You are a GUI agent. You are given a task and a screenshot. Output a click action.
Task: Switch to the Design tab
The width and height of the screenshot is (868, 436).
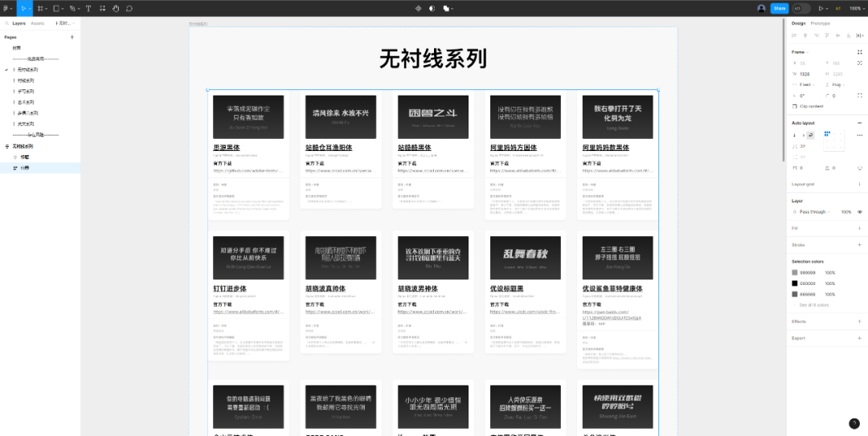pos(798,23)
